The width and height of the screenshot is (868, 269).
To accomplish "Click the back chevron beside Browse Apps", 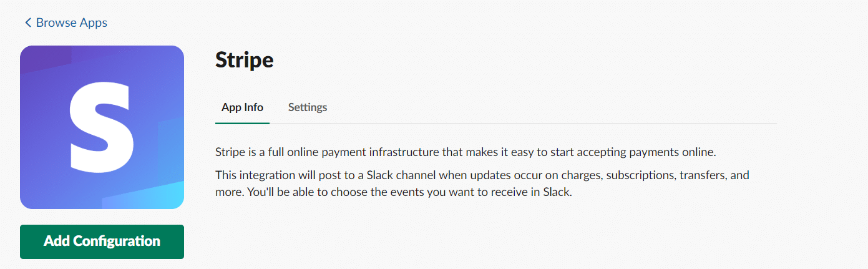I will click(27, 23).
